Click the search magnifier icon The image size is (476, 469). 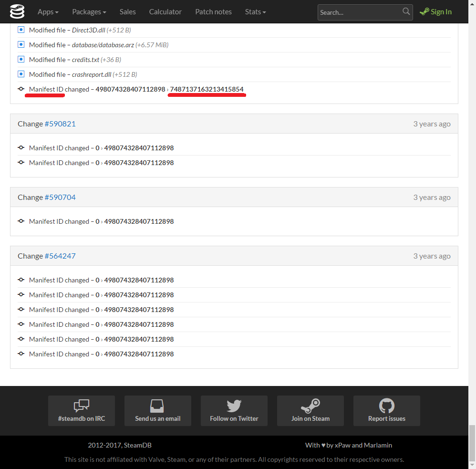(x=406, y=12)
